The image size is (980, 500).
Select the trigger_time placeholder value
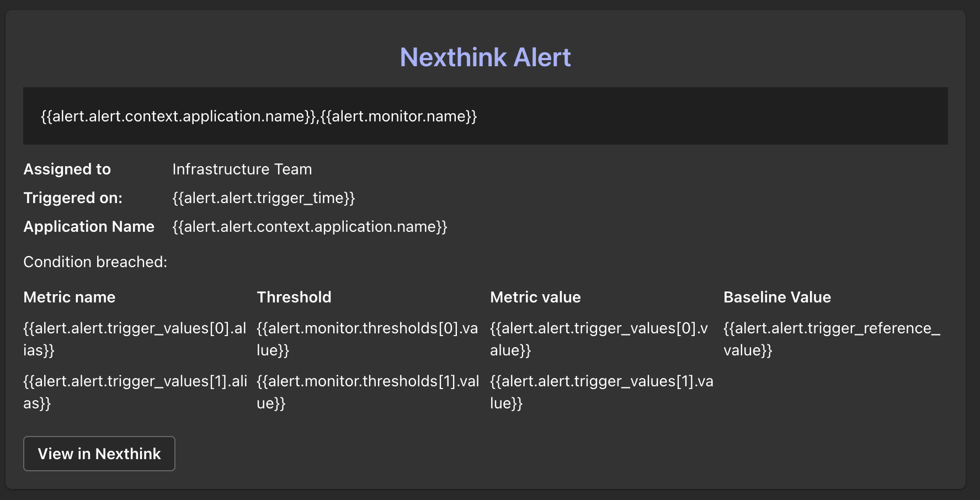[x=264, y=198]
